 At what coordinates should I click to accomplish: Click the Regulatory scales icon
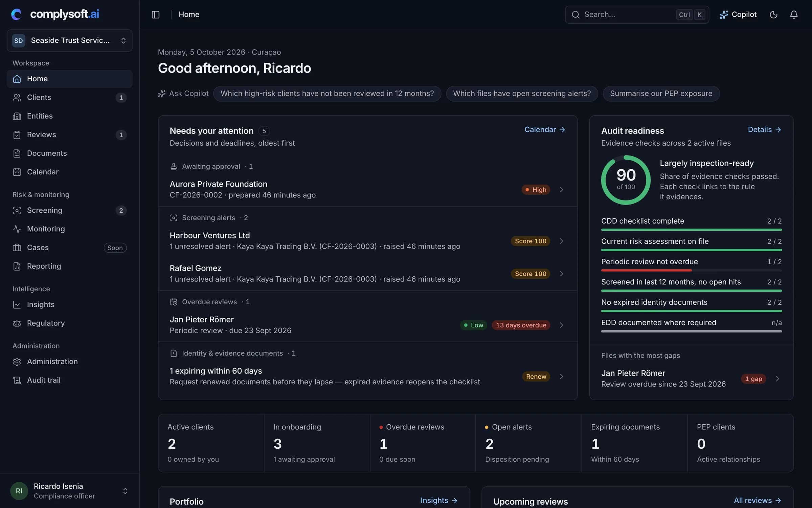[17, 323]
